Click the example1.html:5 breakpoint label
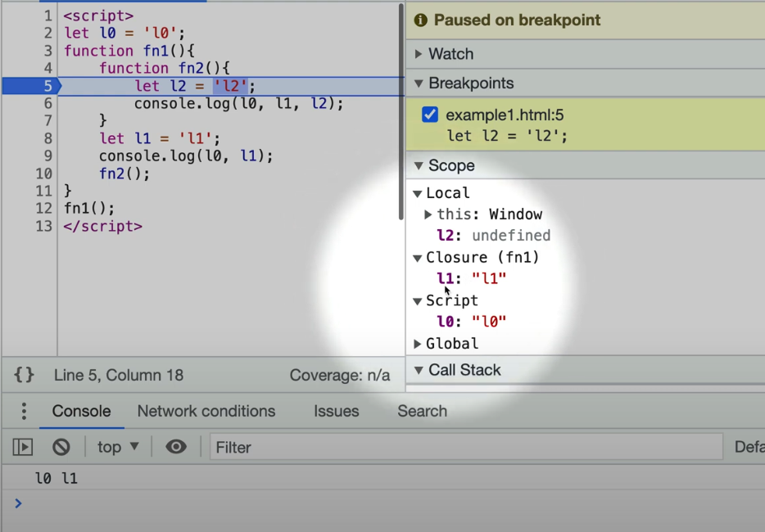765x532 pixels. coord(505,115)
